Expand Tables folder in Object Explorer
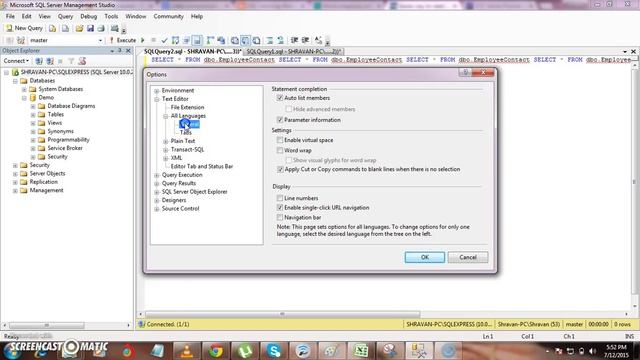 pyautogui.click(x=33, y=115)
